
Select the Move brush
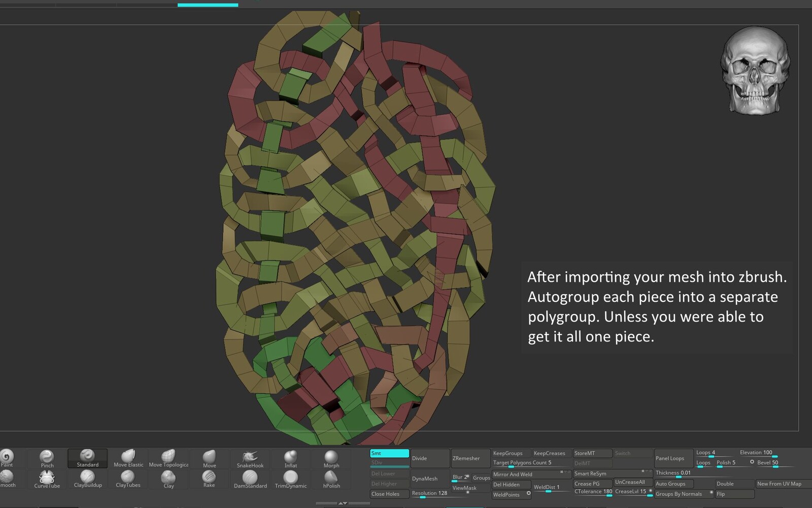tap(209, 458)
